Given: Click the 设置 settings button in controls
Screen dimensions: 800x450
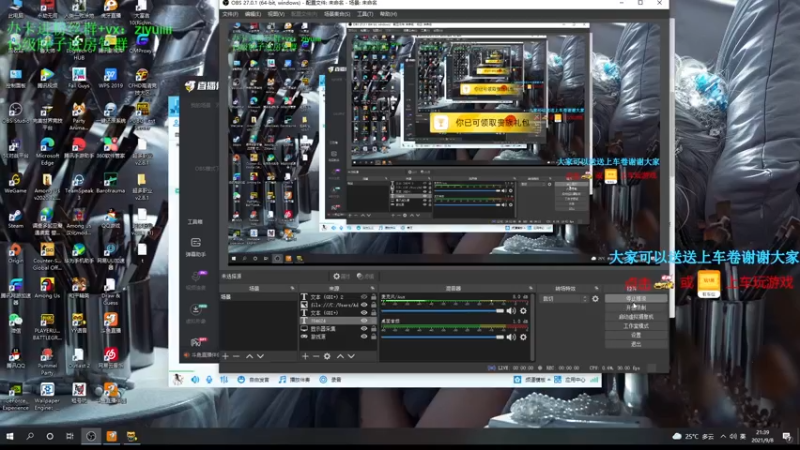Looking at the screenshot, I should (x=636, y=334).
